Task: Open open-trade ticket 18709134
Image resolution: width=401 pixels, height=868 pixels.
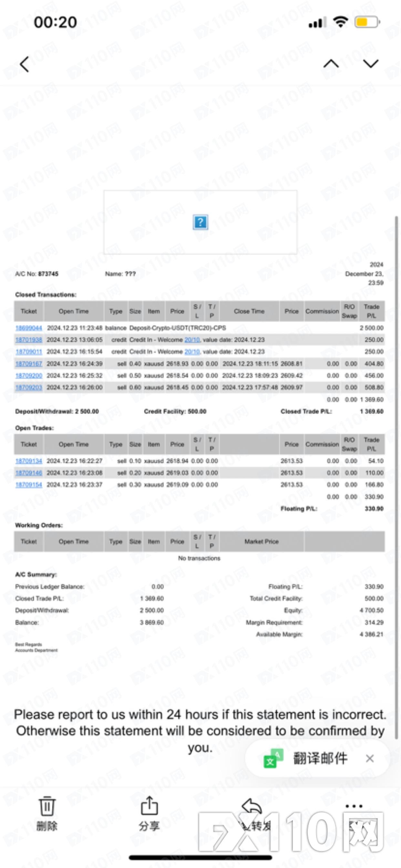Action: (29, 461)
